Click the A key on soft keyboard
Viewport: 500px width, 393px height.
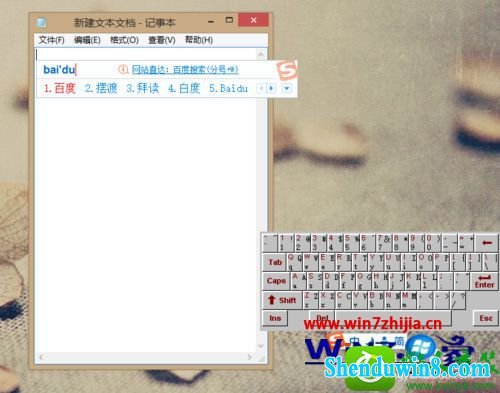tap(299, 281)
